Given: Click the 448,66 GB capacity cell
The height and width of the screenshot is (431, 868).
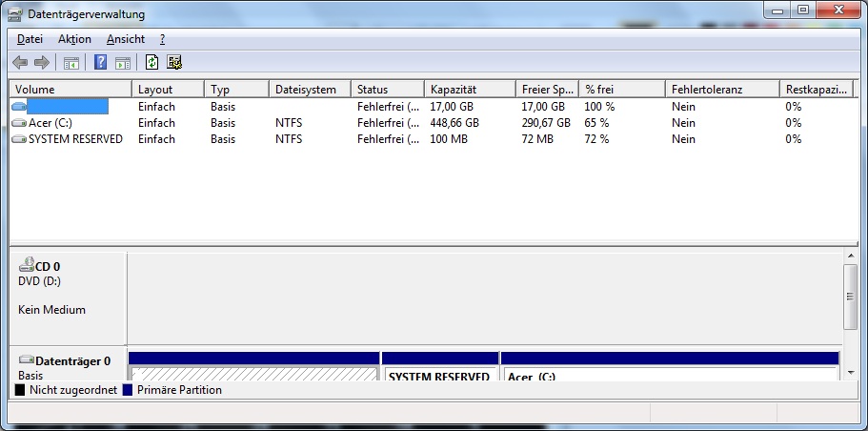Looking at the screenshot, I should coord(454,123).
